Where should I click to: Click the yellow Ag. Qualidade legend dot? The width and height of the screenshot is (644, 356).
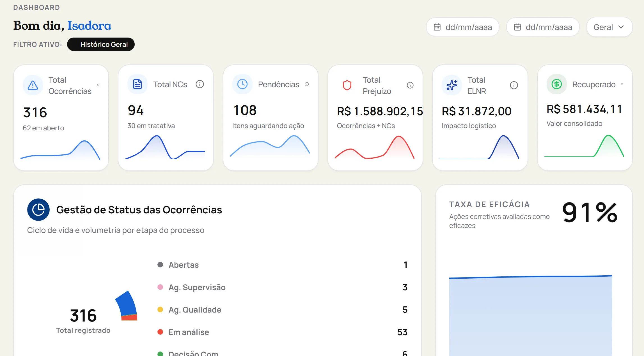(160, 309)
